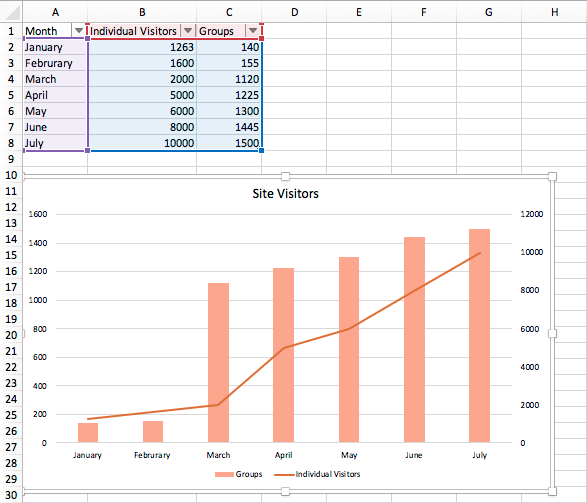
Task: Select the July bar in the chart
Action: coord(479,336)
